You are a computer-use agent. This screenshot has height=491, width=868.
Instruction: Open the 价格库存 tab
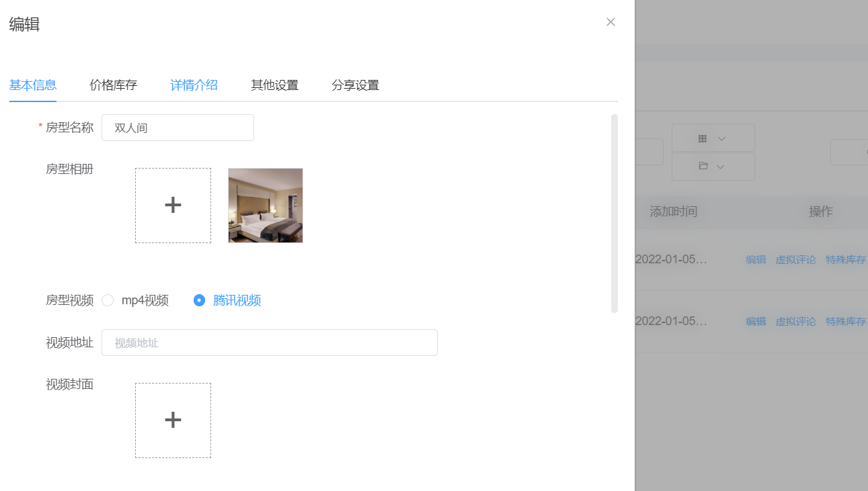[x=114, y=85]
